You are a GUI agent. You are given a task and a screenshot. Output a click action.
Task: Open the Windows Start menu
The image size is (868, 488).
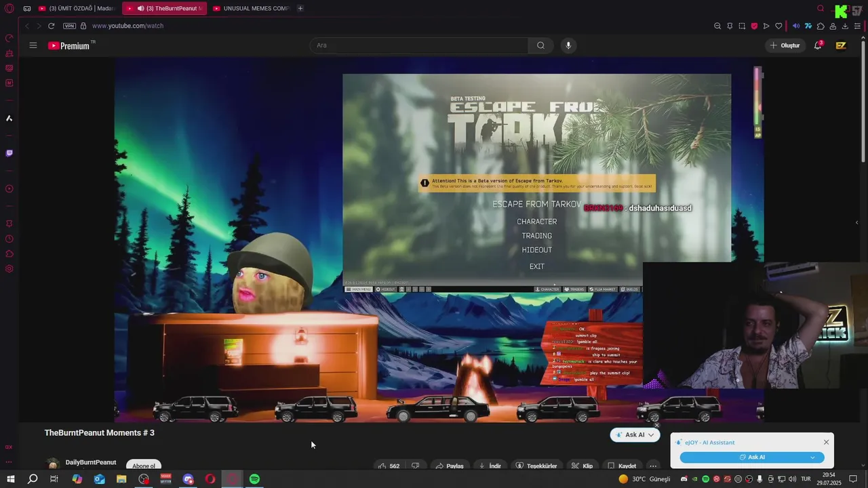[10, 479]
